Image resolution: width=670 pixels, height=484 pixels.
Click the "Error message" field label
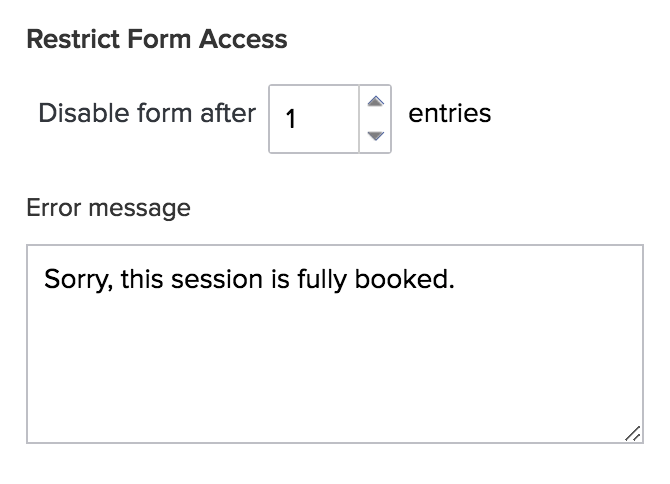pos(108,208)
